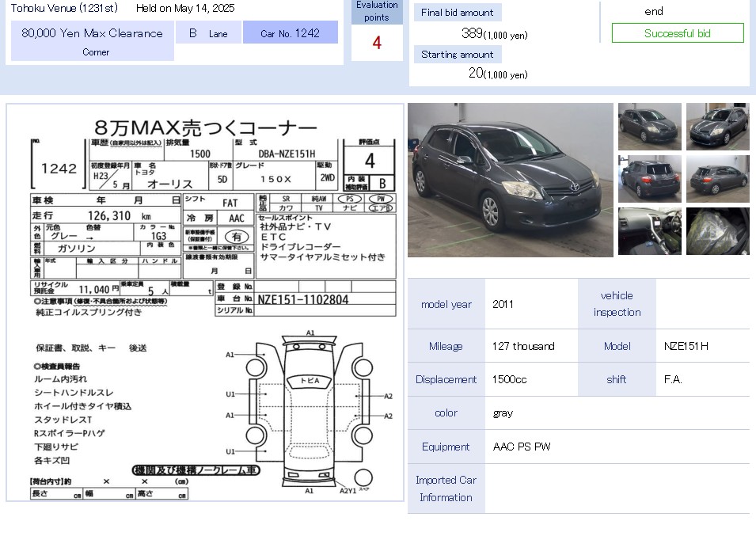The height and width of the screenshot is (536, 756).
Task: Open the rear-right view car thumbnail
Action: tap(717, 179)
